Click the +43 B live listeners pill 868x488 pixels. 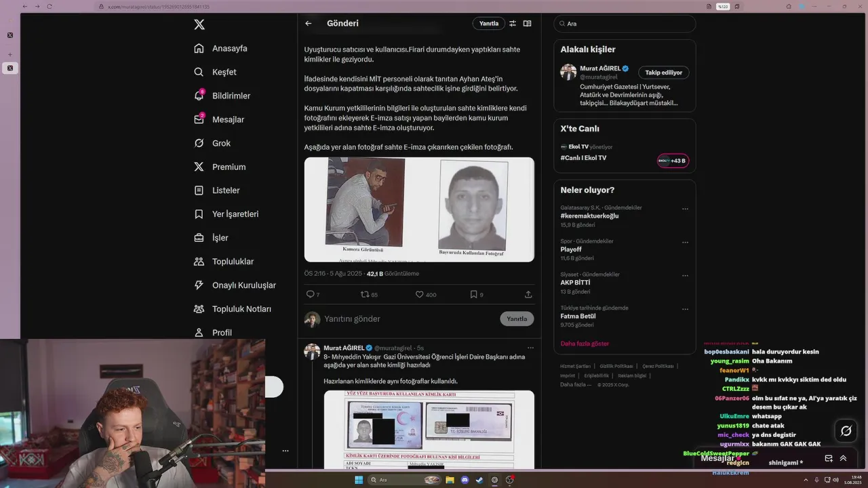click(673, 161)
